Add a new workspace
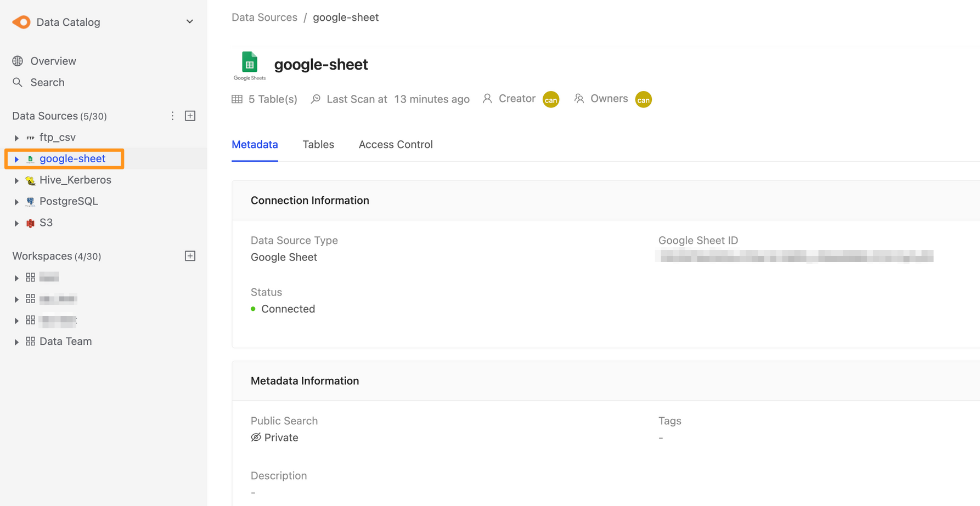 click(190, 256)
